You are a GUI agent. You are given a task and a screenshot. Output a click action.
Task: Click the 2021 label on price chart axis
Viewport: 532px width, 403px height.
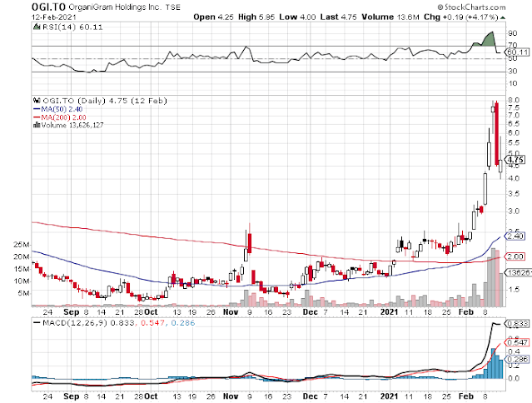click(x=389, y=311)
